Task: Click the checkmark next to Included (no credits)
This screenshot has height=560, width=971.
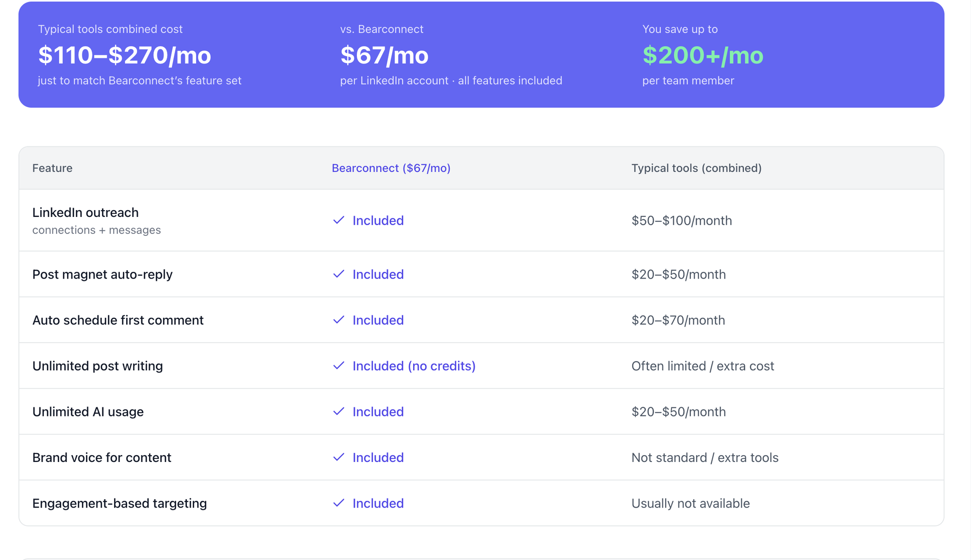Action: [x=338, y=365]
